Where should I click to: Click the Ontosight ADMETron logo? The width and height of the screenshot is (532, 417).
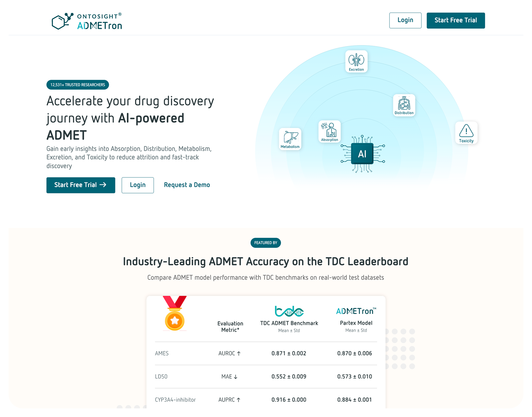point(86,20)
